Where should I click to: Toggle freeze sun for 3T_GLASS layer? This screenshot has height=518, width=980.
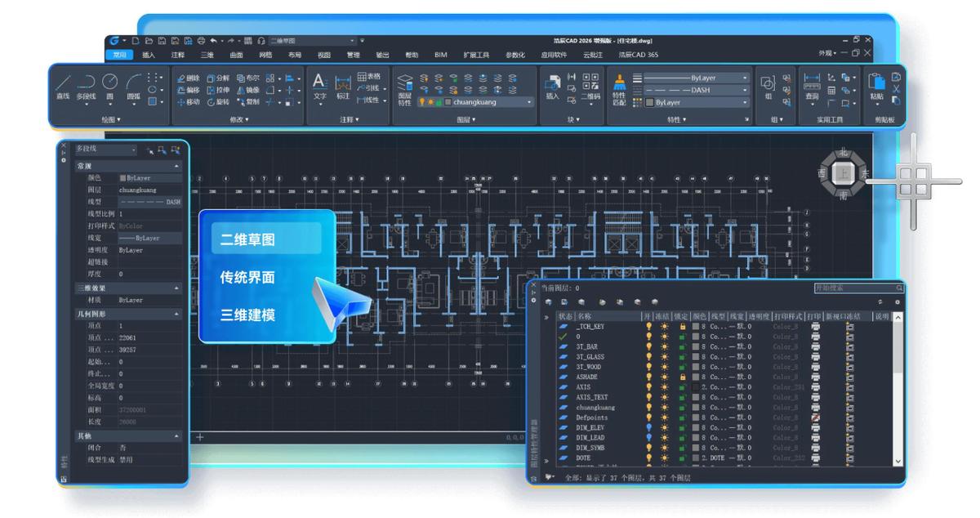coord(665,357)
